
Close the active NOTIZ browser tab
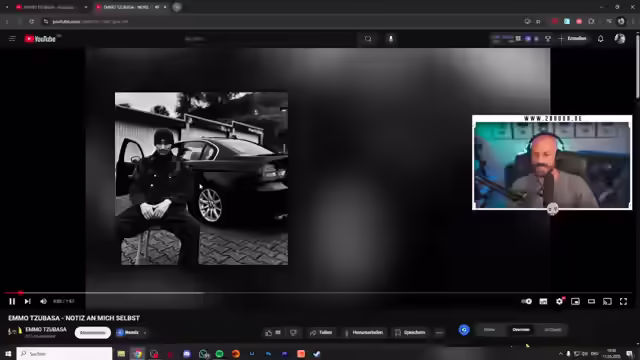point(165,7)
